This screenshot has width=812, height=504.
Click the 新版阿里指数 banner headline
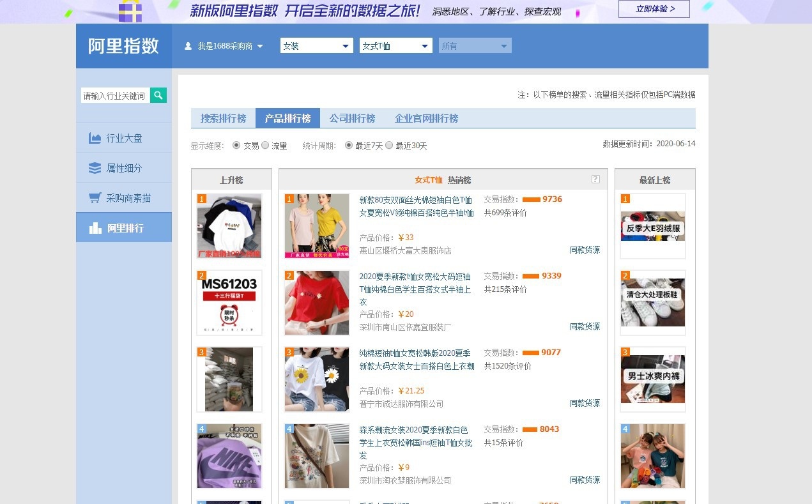[x=305, y=11]
